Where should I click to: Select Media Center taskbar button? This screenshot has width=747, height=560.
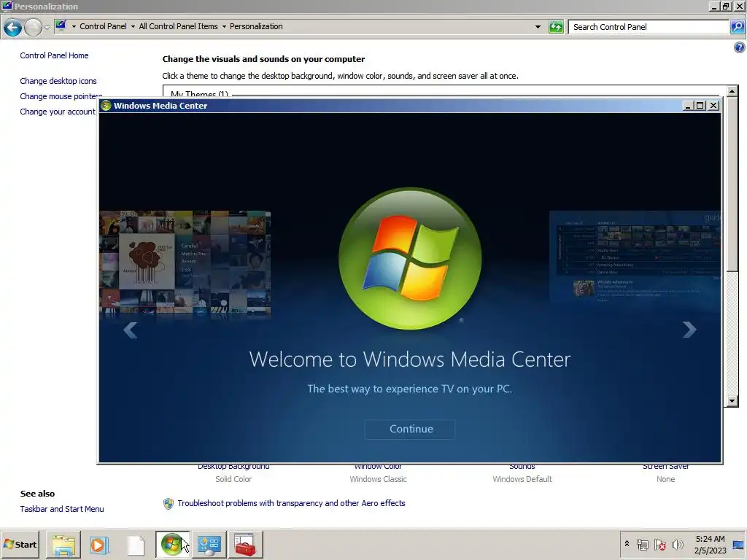click(x=172, y=545)
